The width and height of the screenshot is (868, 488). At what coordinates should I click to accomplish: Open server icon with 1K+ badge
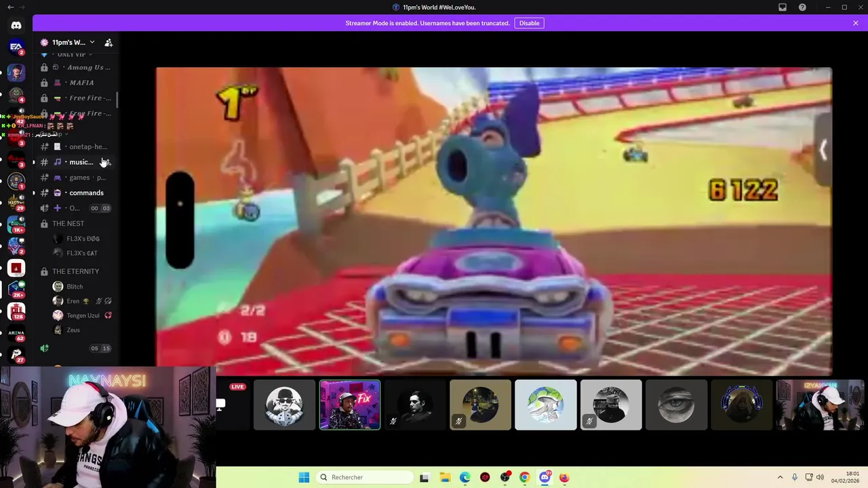[16, 224]
